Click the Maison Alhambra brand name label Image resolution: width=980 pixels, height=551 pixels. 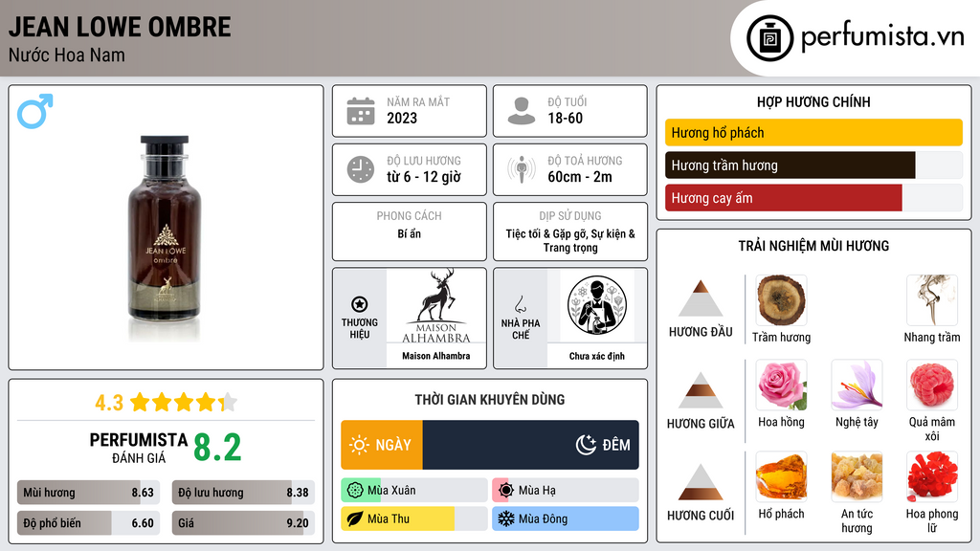(436, 356)
